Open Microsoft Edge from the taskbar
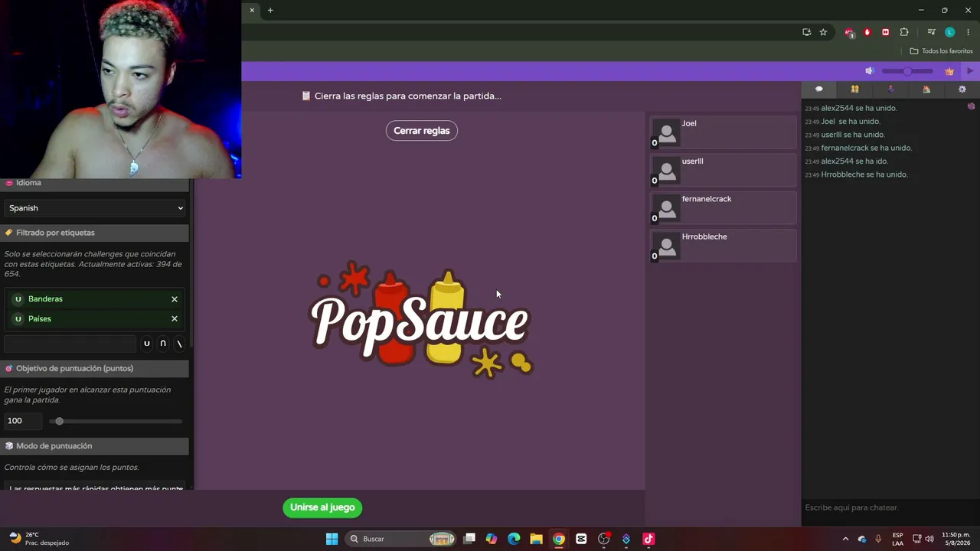The width and height of the screenshot is (980, 551). point(514,539)
